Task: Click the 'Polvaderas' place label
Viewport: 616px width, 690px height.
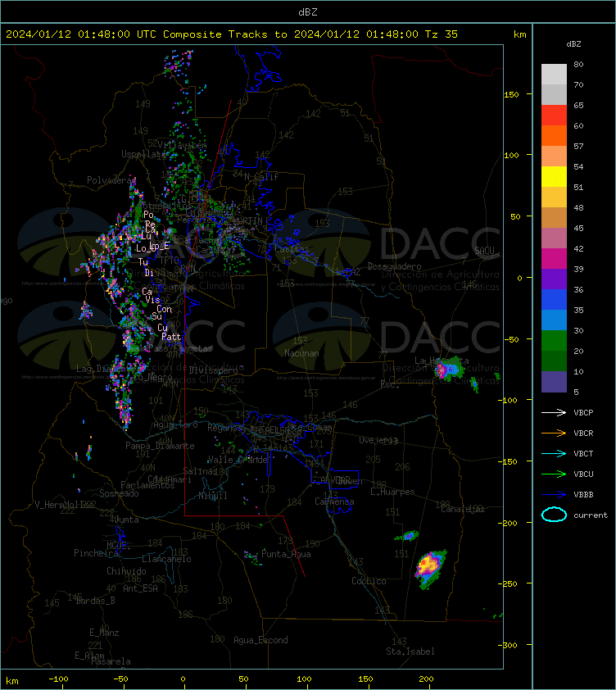Action: click(x=111, y=180)
